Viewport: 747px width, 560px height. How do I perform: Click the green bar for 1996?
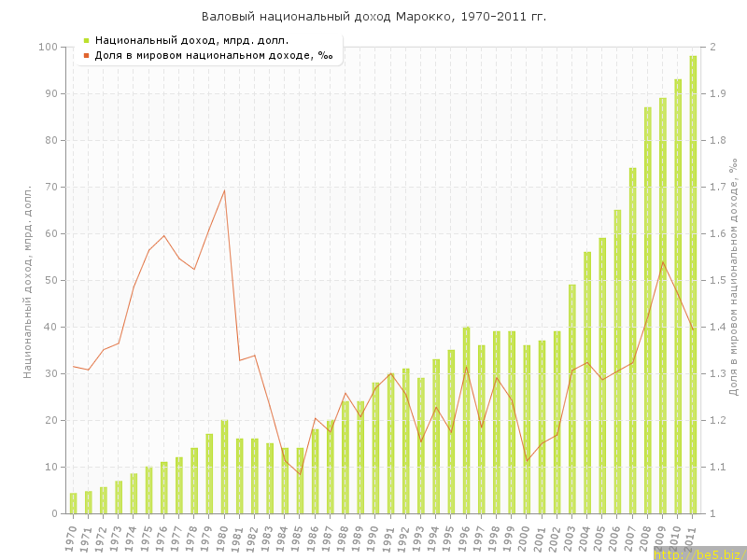pyautogui.click(x=466, y=420)
